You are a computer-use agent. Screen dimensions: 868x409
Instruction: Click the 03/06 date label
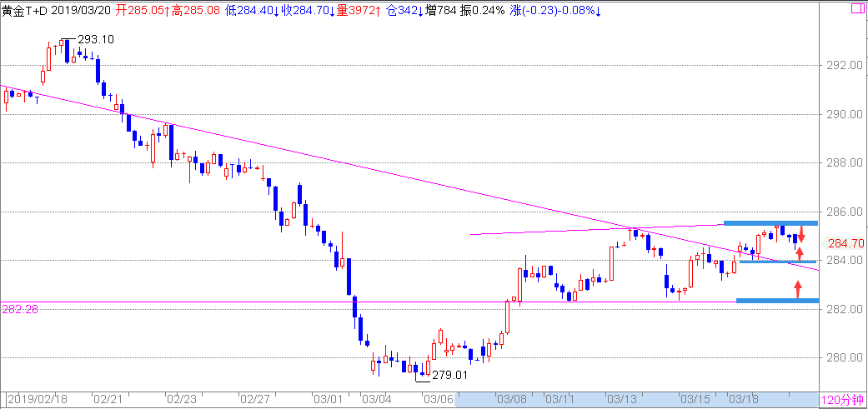pyautogui.click(x=438, y=399)
